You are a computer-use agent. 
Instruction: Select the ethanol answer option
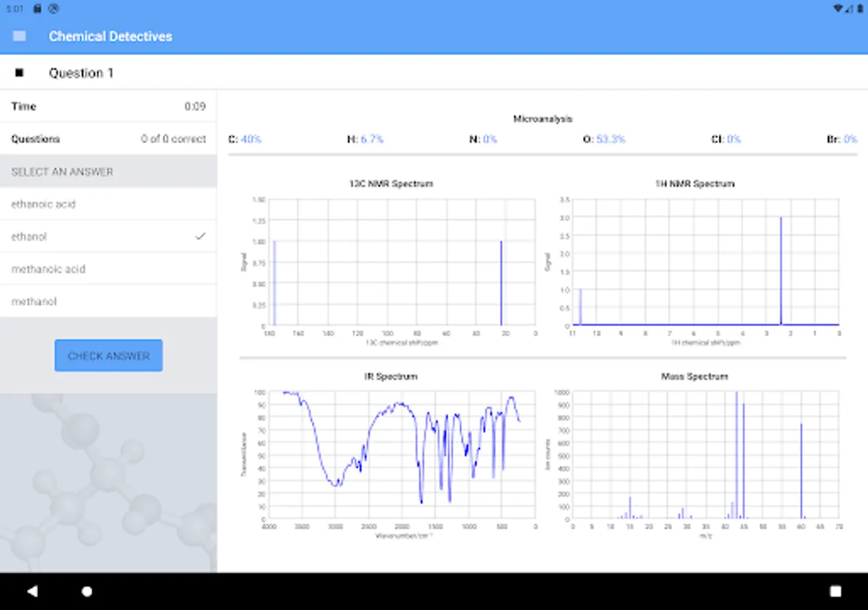(x=108, y=237)
